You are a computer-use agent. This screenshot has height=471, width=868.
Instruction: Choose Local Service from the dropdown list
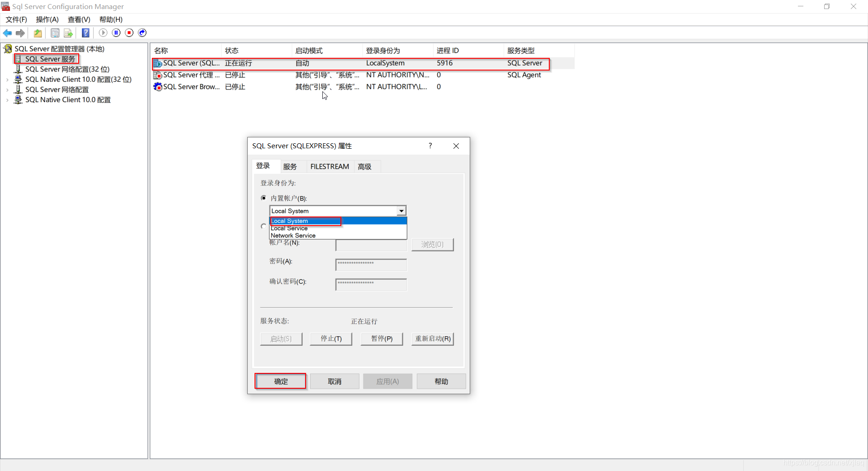coord(338,228)
